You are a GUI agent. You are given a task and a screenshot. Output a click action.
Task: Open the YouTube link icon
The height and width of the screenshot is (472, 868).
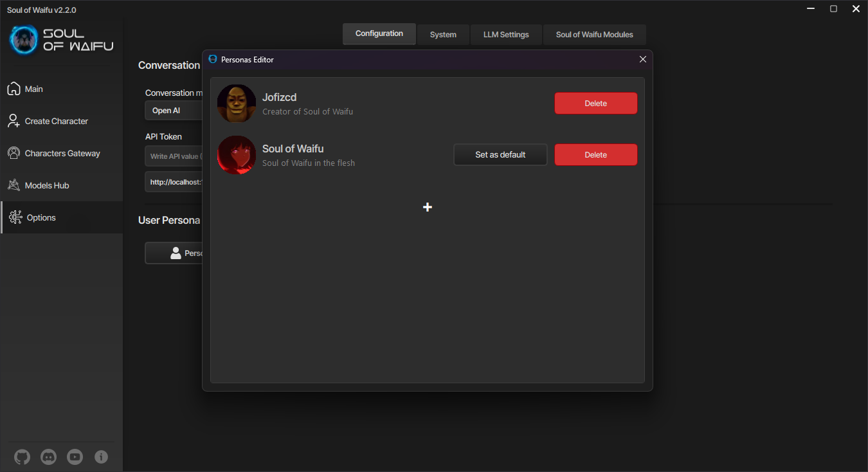[75, 457]
